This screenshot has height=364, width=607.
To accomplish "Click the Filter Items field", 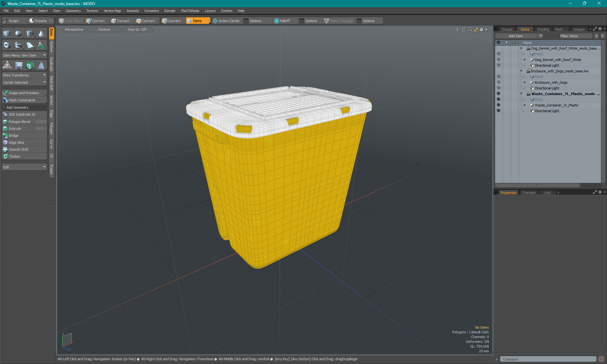I will tap(575, 36).
